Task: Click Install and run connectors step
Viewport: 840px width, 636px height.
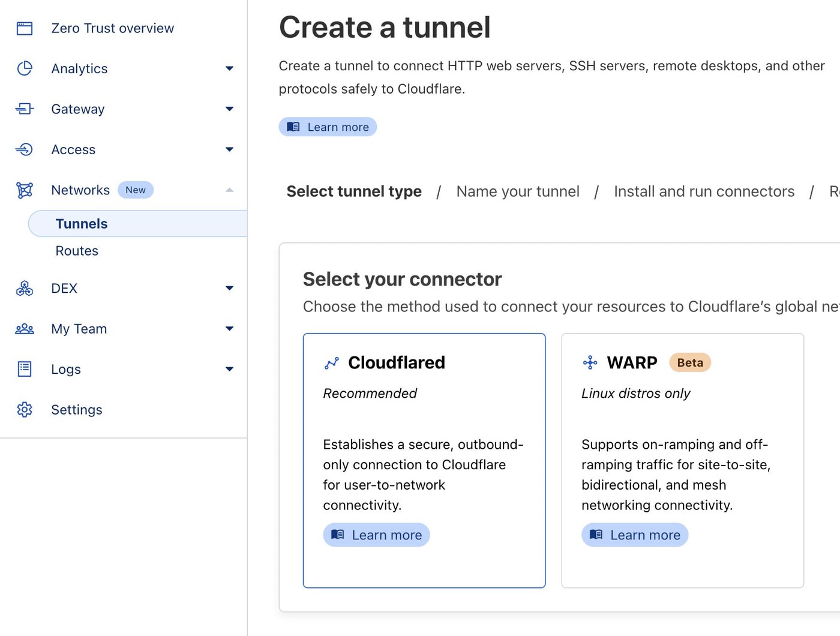Action: [x=704, y=191]
